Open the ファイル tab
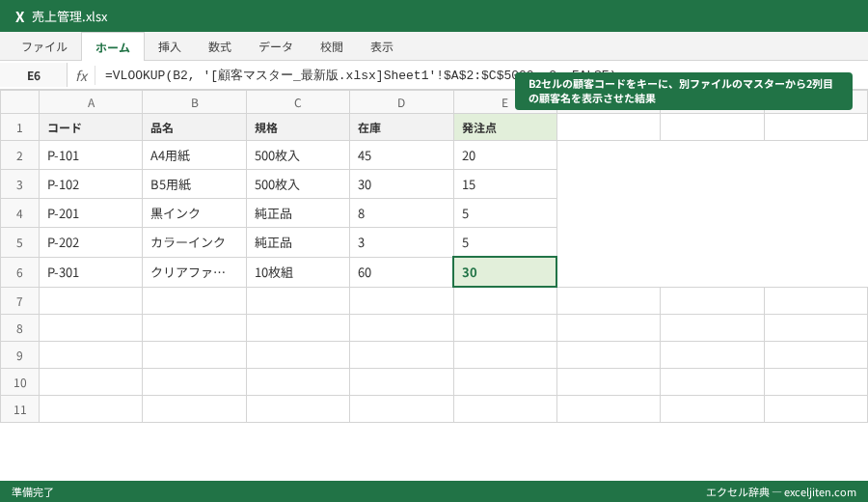Viewport: 868px width, 502px height. click(44, 47)
